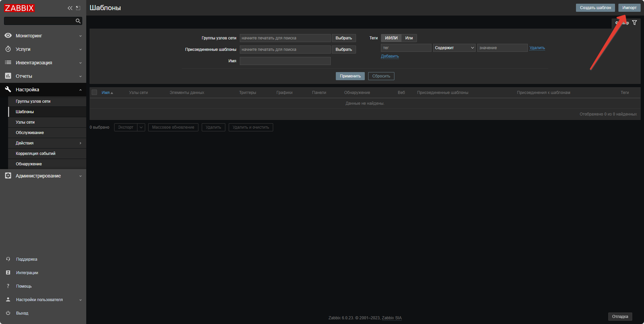
Task: Open Мониторинг menu via eye icon
Action: [8, 36]
